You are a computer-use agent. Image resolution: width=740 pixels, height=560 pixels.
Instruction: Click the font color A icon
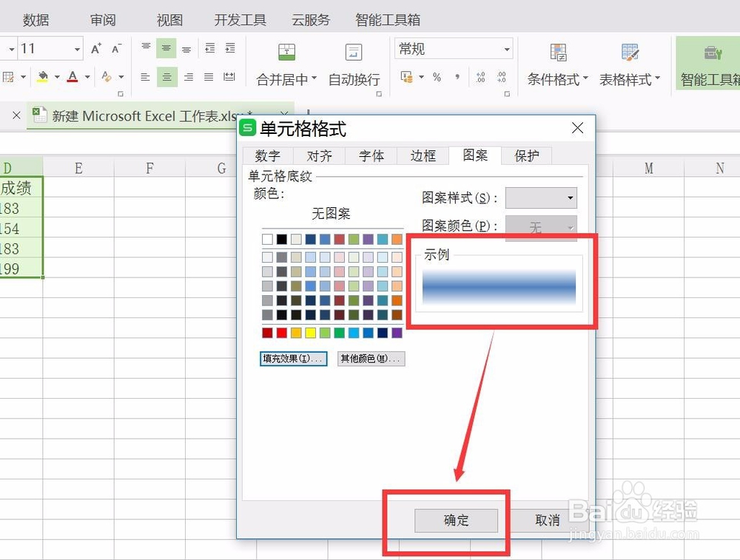(x=73, y=77)
